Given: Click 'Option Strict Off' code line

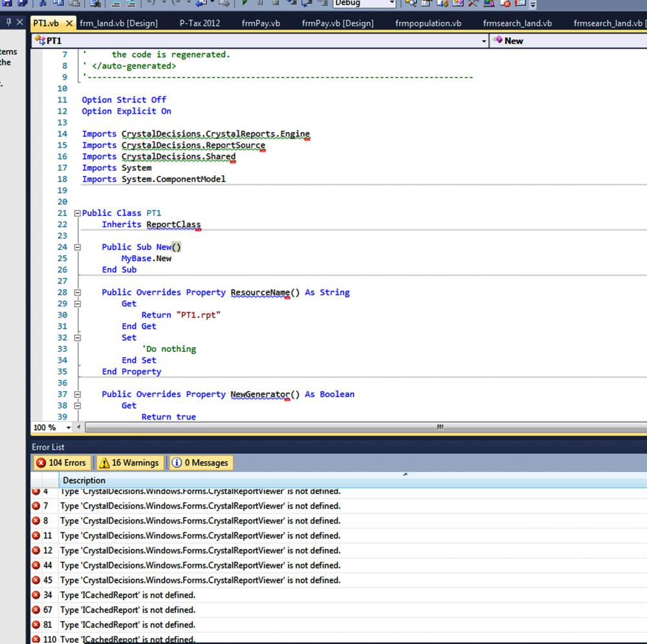Looking at the screenshot, I should pyautogui.click(x=124, y=100).
